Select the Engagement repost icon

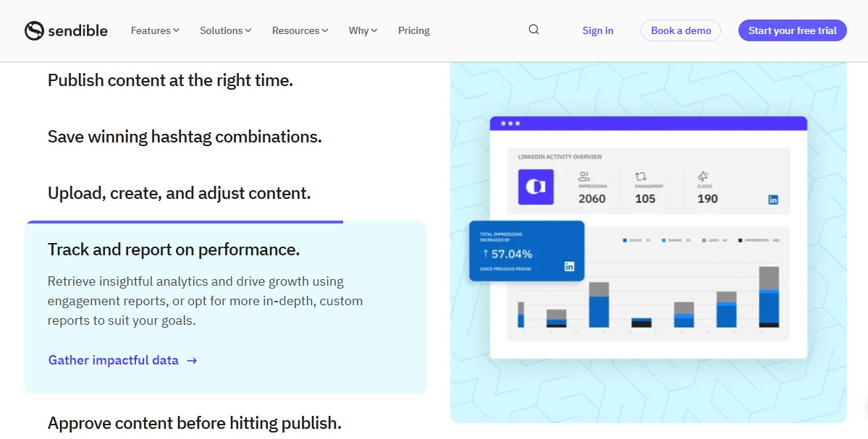[640, 176]
